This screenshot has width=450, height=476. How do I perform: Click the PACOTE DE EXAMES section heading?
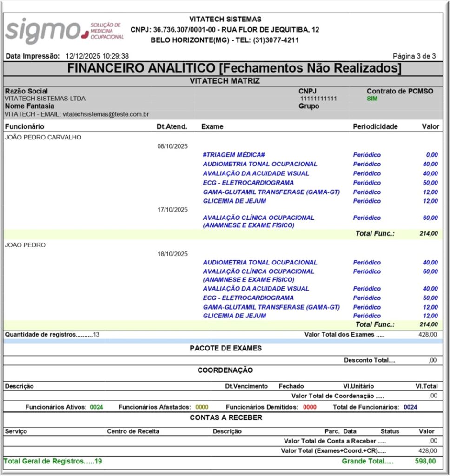click(225, 348)
